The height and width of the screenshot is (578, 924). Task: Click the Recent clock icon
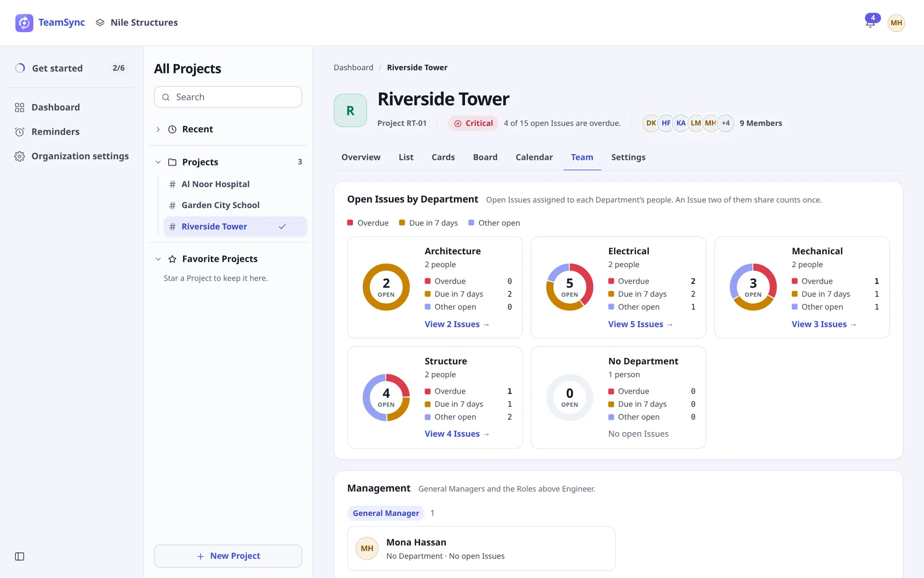point(172,129)
